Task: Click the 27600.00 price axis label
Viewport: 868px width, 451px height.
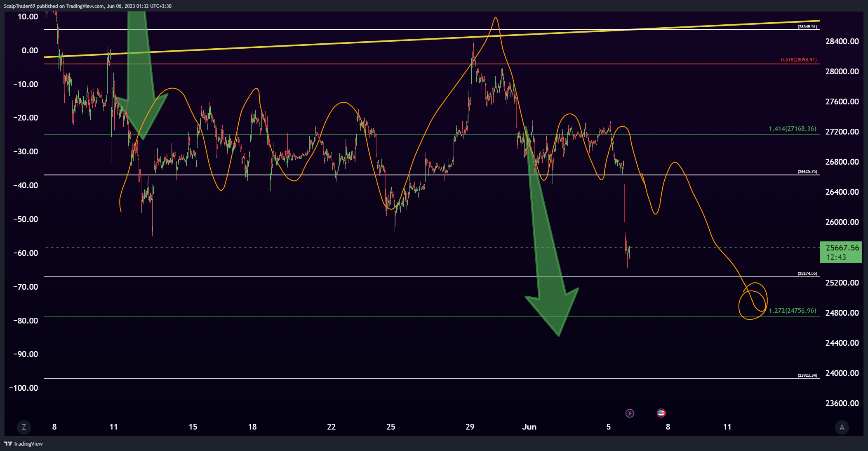Action: (842, 102)
